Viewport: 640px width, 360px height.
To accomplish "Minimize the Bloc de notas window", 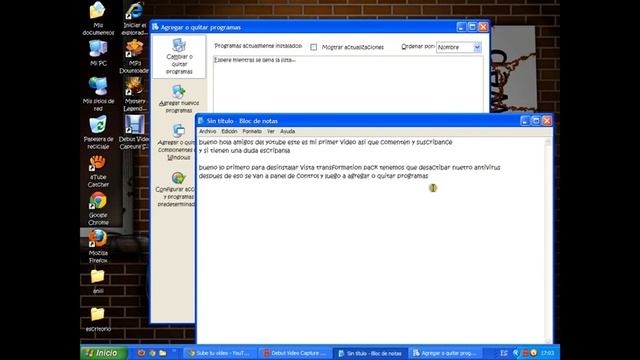I will click(525, 121).
